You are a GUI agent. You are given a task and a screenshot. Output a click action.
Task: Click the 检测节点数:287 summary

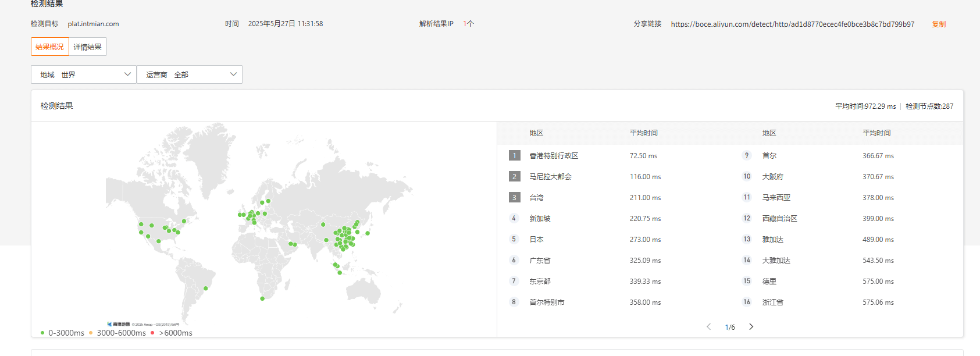(929, 106)
